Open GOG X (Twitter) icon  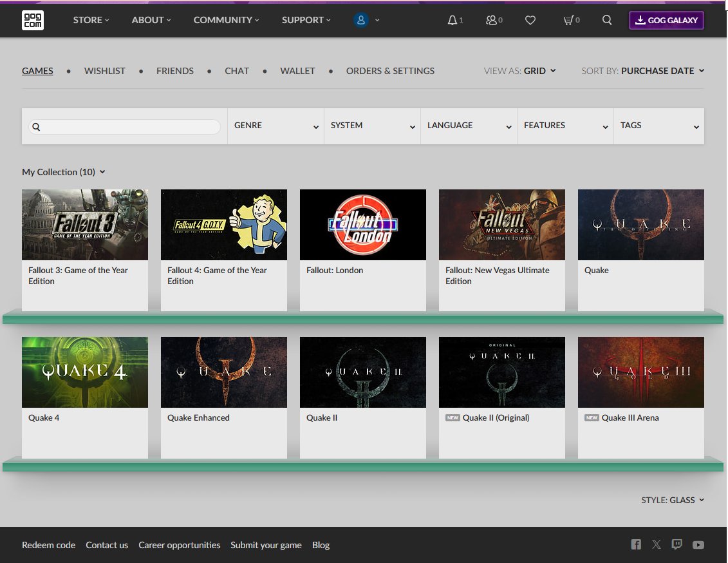657,544
